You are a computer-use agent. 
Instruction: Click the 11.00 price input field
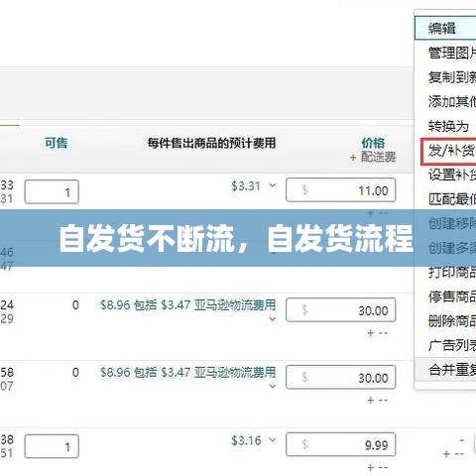click(x=341, y=190)
